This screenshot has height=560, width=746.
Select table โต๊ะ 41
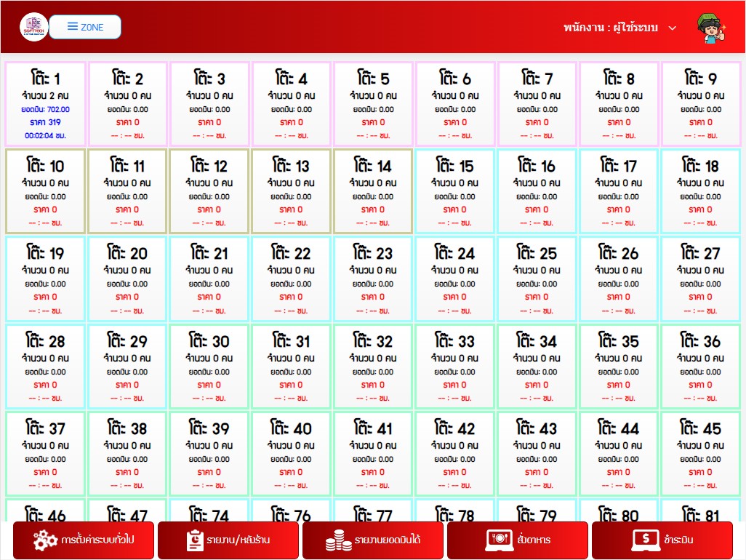pos(373,454)
